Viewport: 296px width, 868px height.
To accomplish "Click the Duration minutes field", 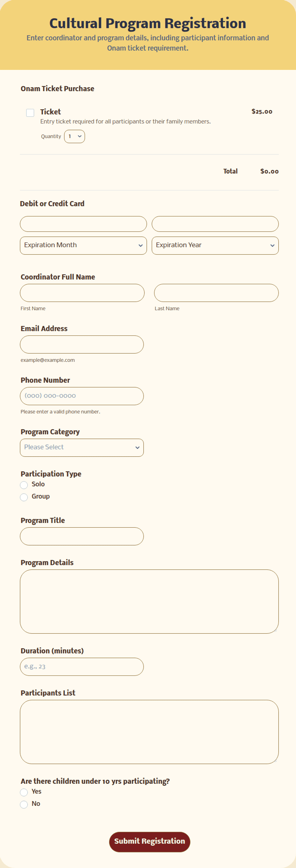I will pyautogui.click(x=82, y=667).
